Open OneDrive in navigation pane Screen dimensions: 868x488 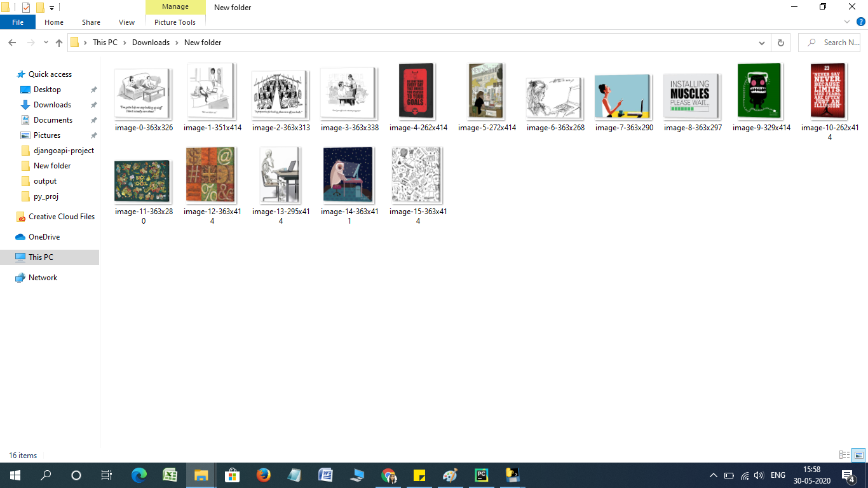[x=44, y=237]
